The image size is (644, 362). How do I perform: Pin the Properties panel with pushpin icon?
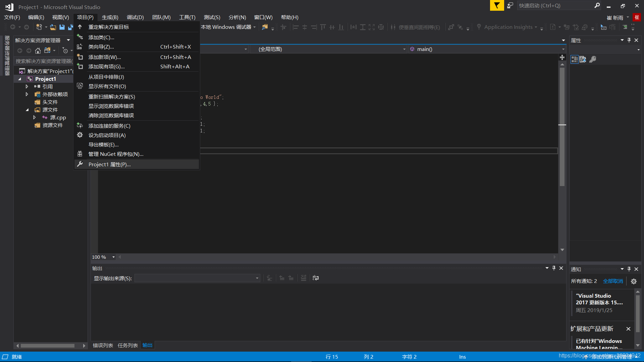pos(629,40)
